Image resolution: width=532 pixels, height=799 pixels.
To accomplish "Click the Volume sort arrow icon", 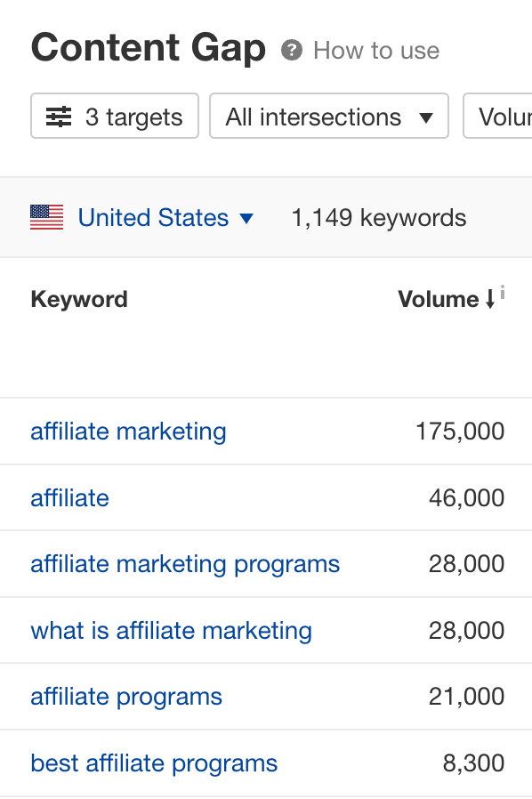I will [492, 300].
